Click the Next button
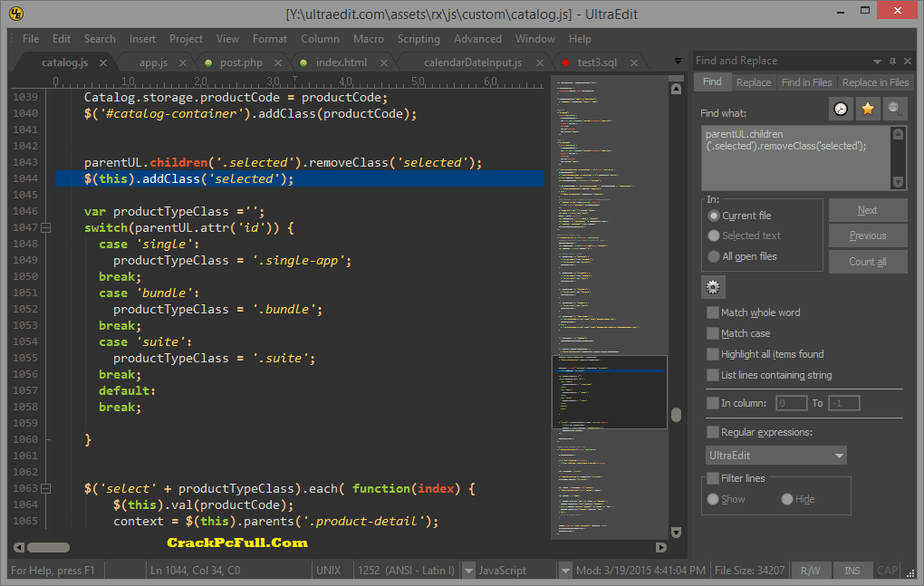The height and width of the screenshot is (586, 924). coord(867,210)
